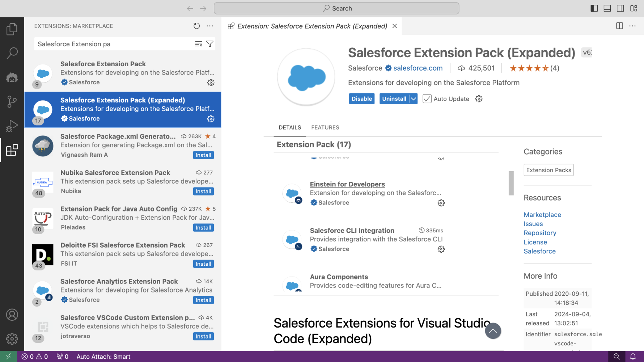The height and width of the screenshot is (362, 644).
Task: Open the Repository link under Resources
Action: click(540, 233)
